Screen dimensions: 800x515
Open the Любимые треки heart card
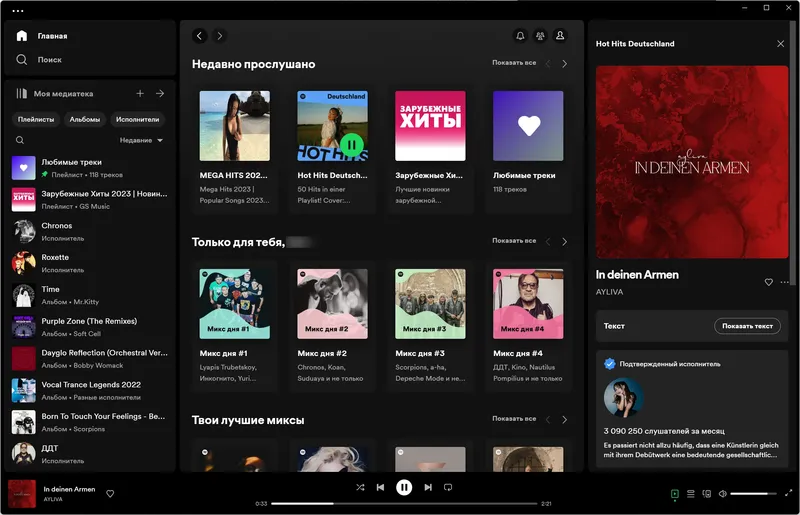528,148
